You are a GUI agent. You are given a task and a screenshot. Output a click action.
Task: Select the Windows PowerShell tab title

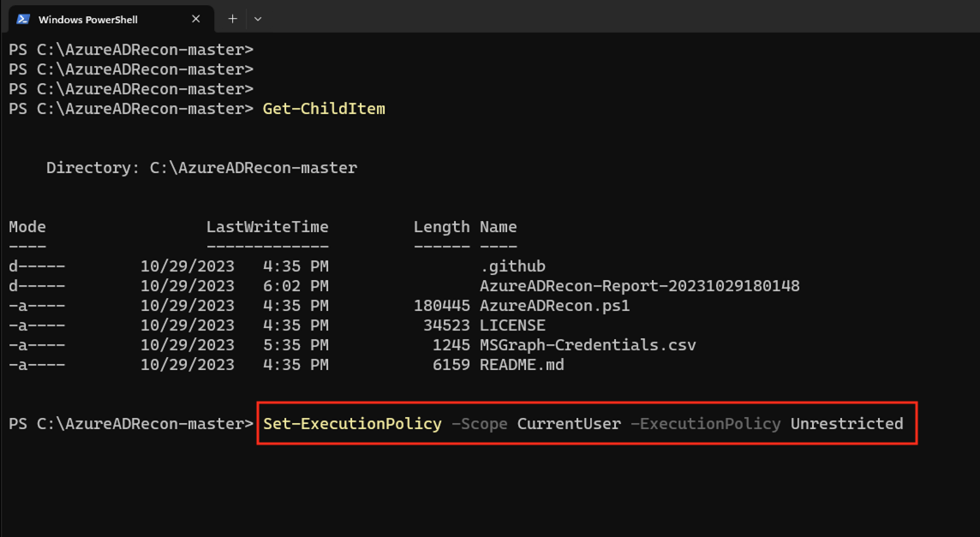tap(87, 19)
